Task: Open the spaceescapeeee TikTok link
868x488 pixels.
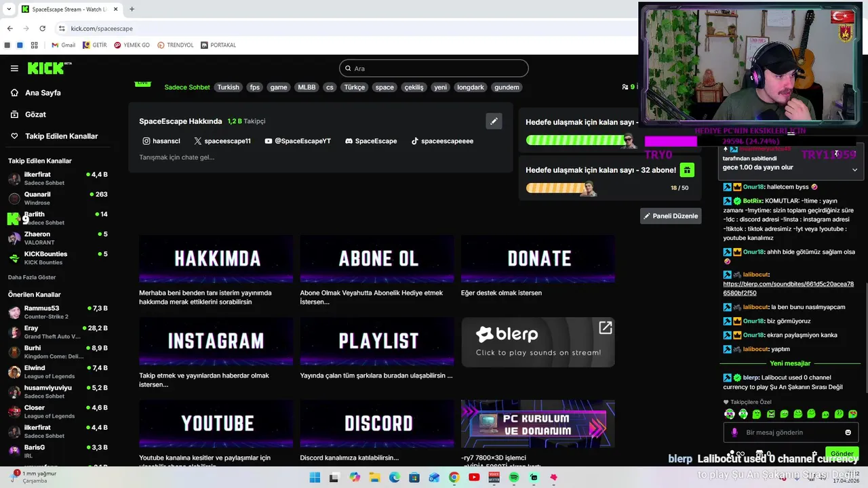Action: click(x=442, y=141)
